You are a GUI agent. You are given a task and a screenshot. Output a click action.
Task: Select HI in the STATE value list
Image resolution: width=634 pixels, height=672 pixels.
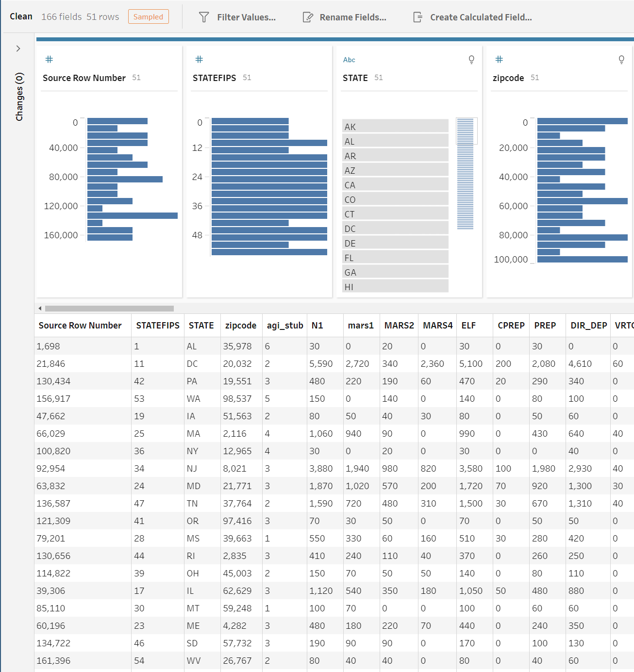(x=395, y=286)
